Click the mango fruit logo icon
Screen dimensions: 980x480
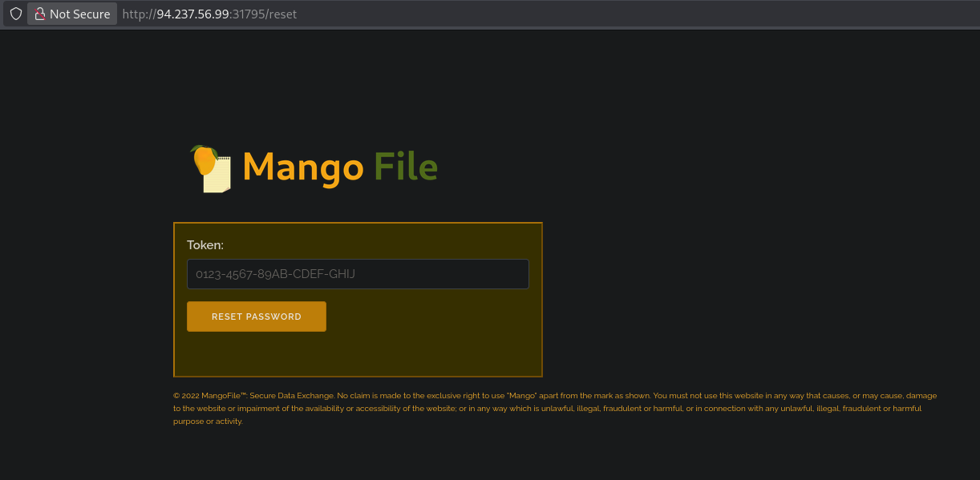(204, 159)
